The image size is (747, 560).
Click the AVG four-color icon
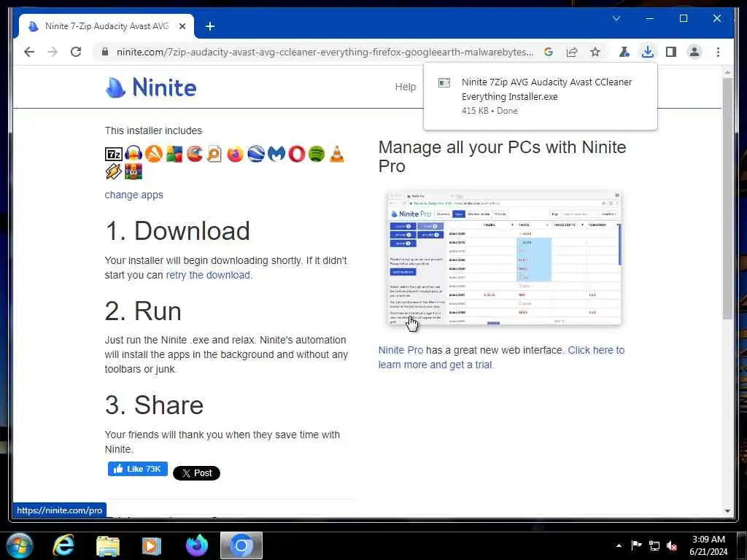point(174,154)
